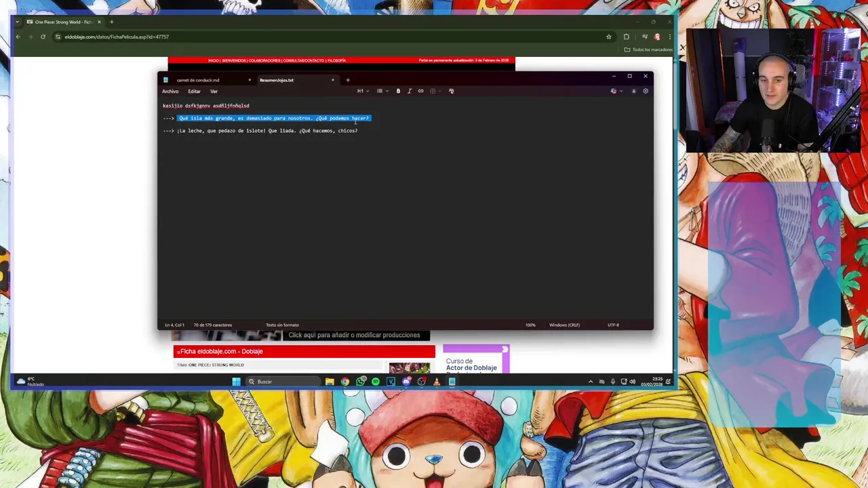The height and width of the screenshot is (488, 868).
Task: Insert a link using Notepad toolbar icon
Action: pos(420,91)
